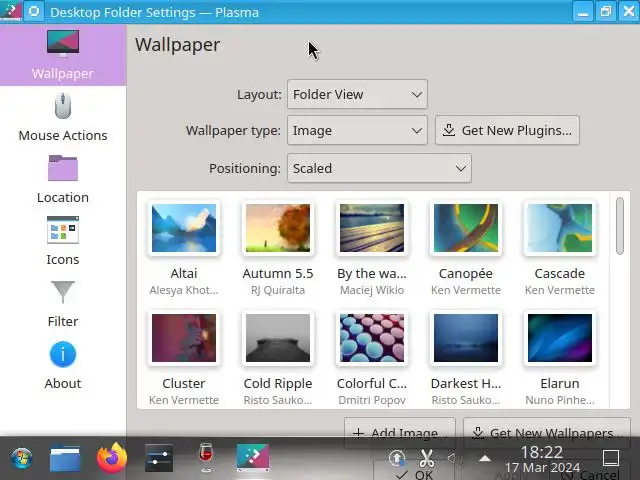The image size is (640, 480).
Task: Click the volume speaker tray icon
Action: tap(454, 458)
